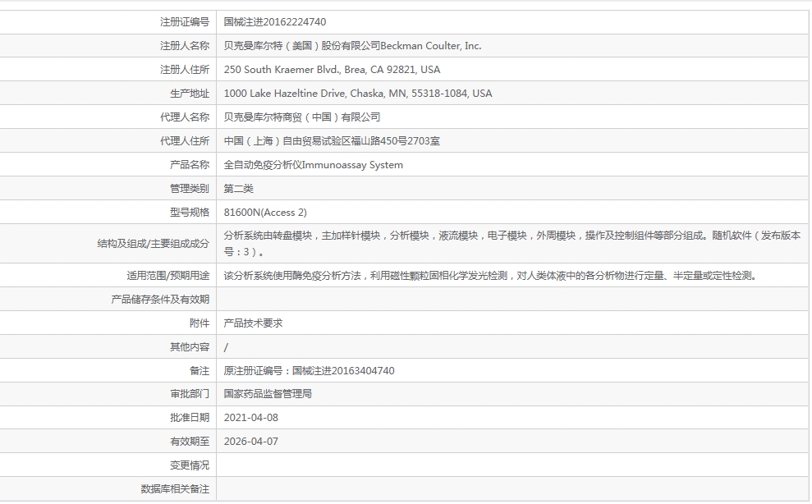Click the 代理人住所 label
The width and height of the screenshot is (812, 504).
[x=185, y=141]
